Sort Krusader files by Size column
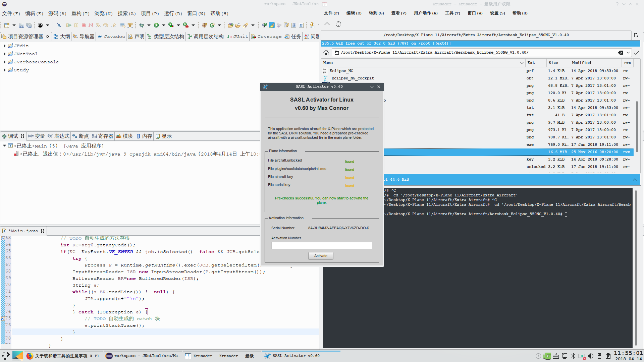The height and width of the screenshot is (362, 644). coord(558,63)
